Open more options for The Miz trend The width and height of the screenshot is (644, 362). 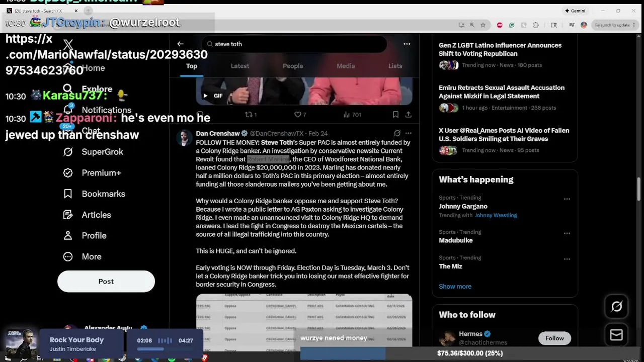pyautogui.click(x=567, y=259)
